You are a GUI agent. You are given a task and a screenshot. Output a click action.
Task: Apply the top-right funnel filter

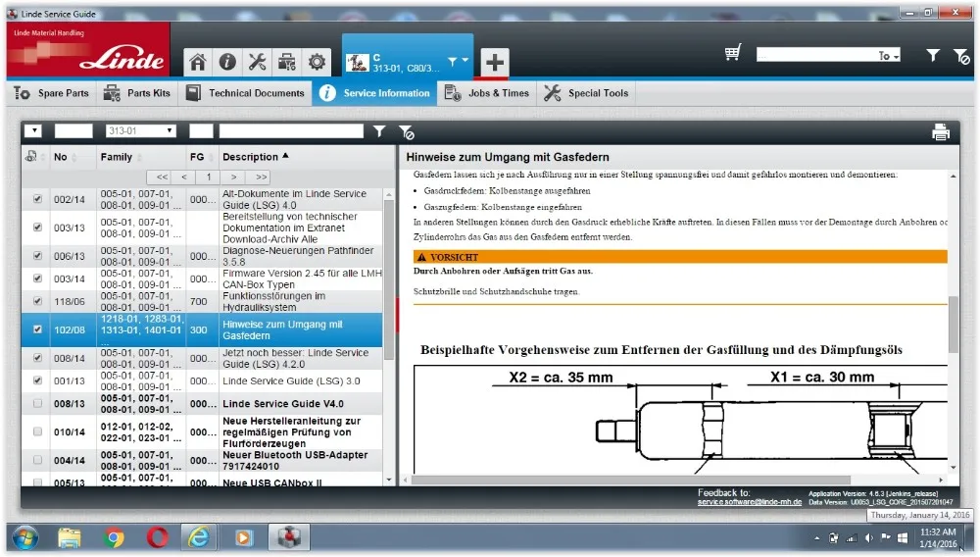click(933, 56)
